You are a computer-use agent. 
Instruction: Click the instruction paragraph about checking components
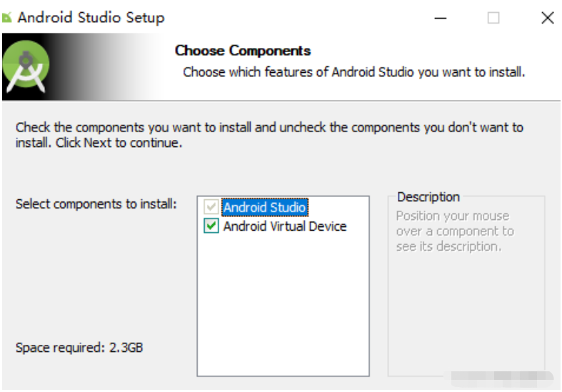[269, 135]
